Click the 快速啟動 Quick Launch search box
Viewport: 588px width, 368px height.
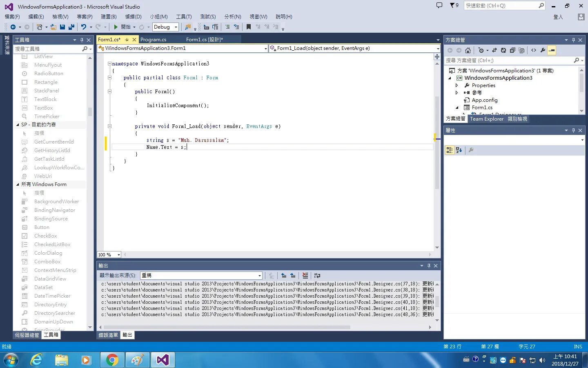point(505,6)
